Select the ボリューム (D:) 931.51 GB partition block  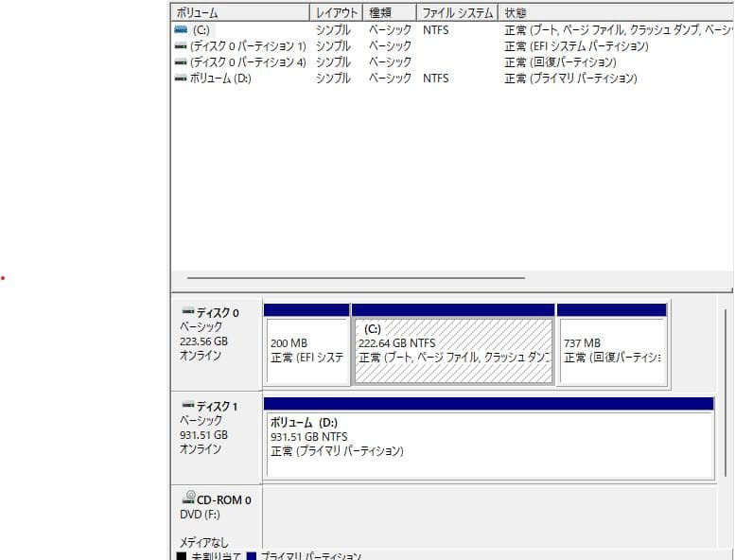pos(489,439)
